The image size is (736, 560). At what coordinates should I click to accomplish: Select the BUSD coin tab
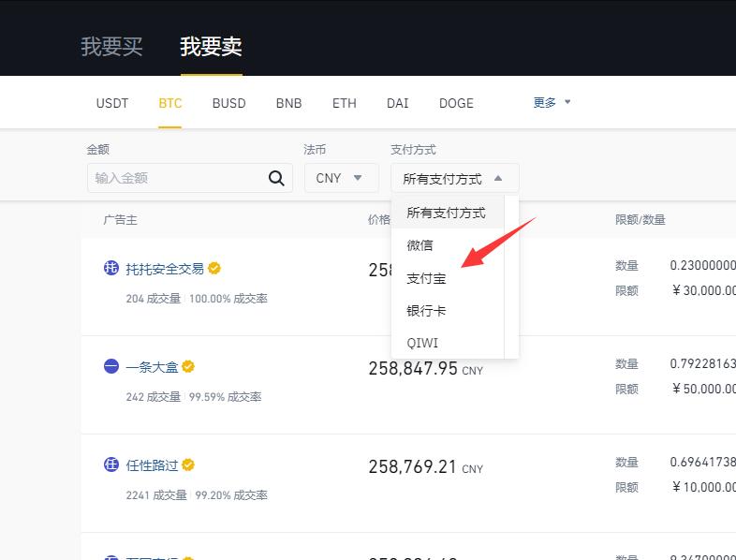tap(229, 103)
